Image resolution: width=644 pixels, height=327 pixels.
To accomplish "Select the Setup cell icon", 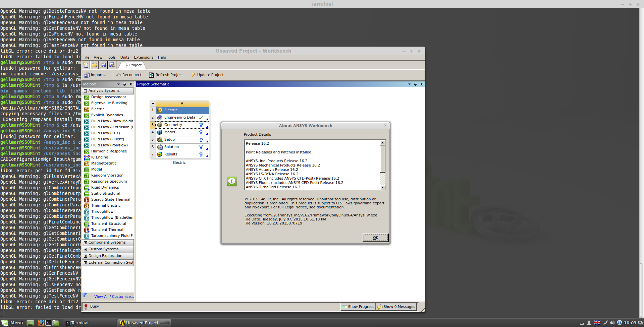I will [160, 140].
